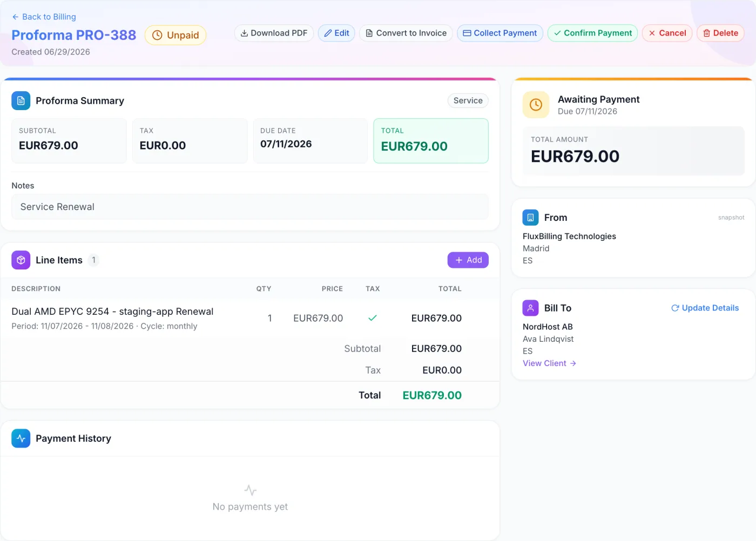Click the green TOTAL summary card

click(x=431, y=141)
